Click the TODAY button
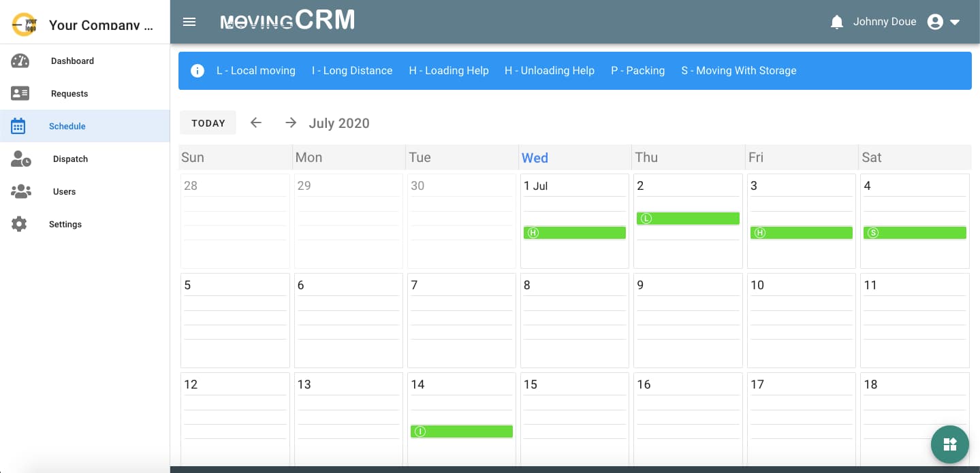This screenshot has width=980, height=473. coord(208,123)
